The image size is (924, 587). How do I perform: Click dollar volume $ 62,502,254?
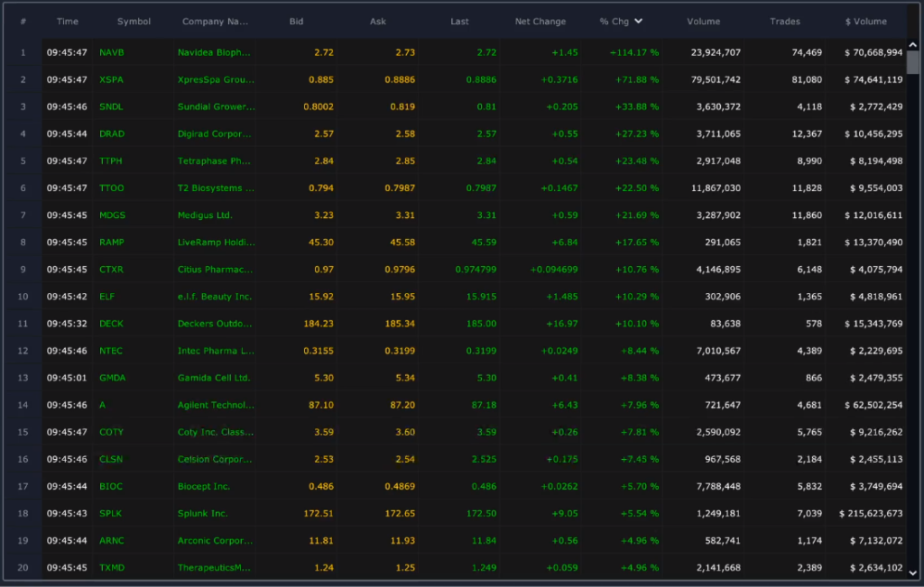tap(873, 405)
